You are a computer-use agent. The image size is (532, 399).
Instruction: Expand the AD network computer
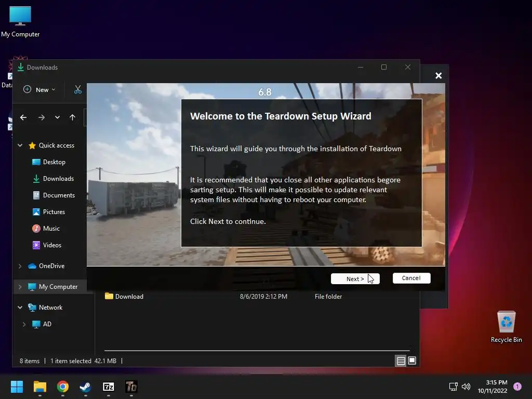(x=24, y=324)
